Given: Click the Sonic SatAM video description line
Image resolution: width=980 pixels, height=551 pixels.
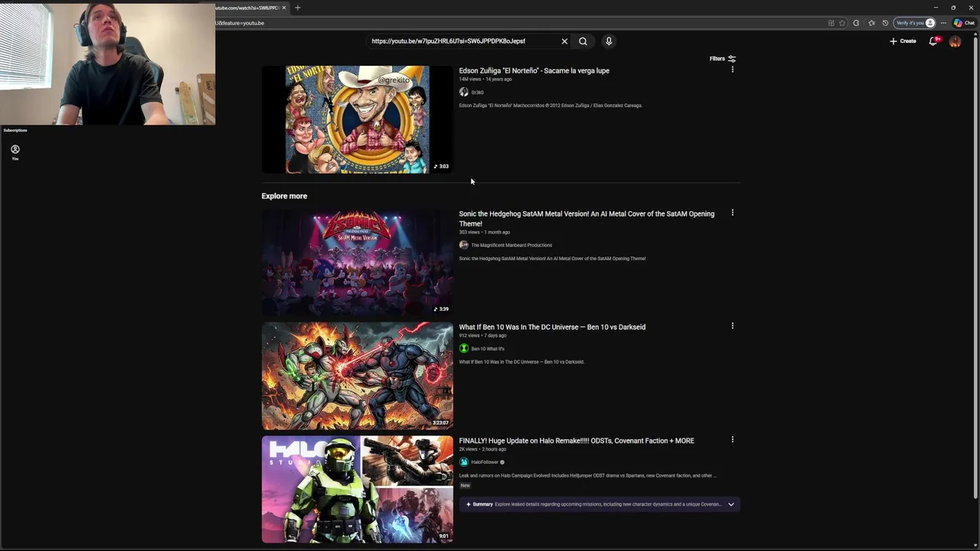Looking at the screenshot, I should click(x=553, y=259).
